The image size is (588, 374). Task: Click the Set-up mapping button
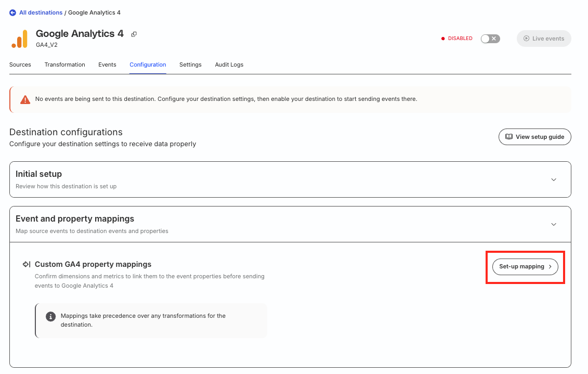pyautogui.click(x=525, y=267)
